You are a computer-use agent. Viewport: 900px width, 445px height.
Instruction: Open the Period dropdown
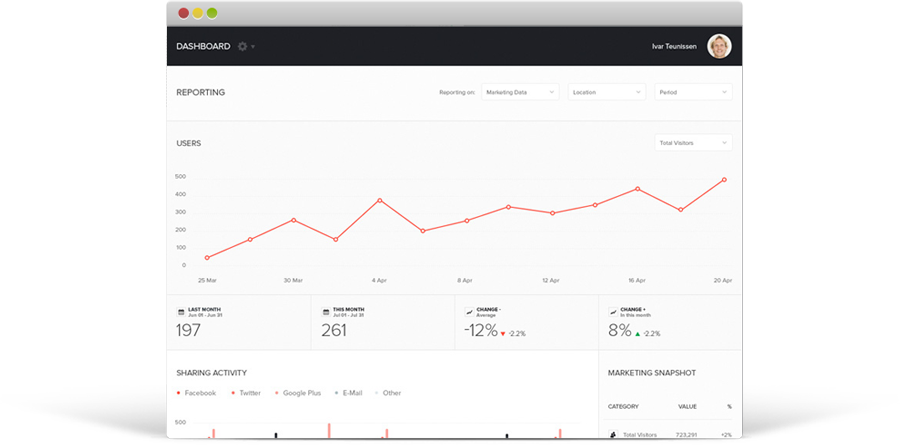693,92
